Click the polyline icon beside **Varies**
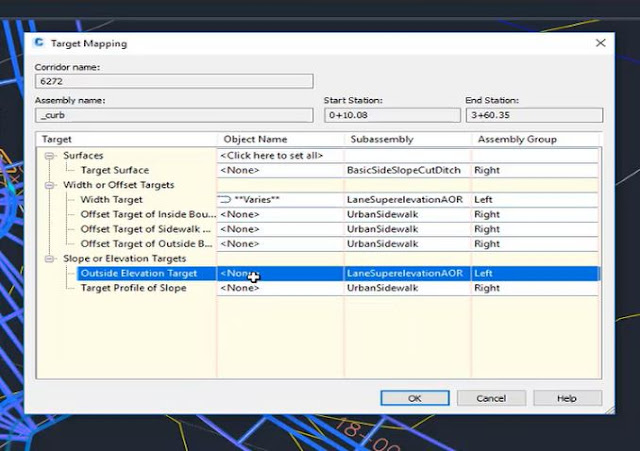Viewport: 640px width, 451px height. [225, 199]
